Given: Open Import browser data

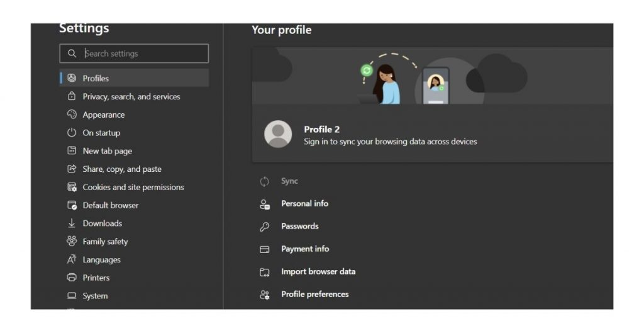Looking at the screenshot, I should coord(318,271).
